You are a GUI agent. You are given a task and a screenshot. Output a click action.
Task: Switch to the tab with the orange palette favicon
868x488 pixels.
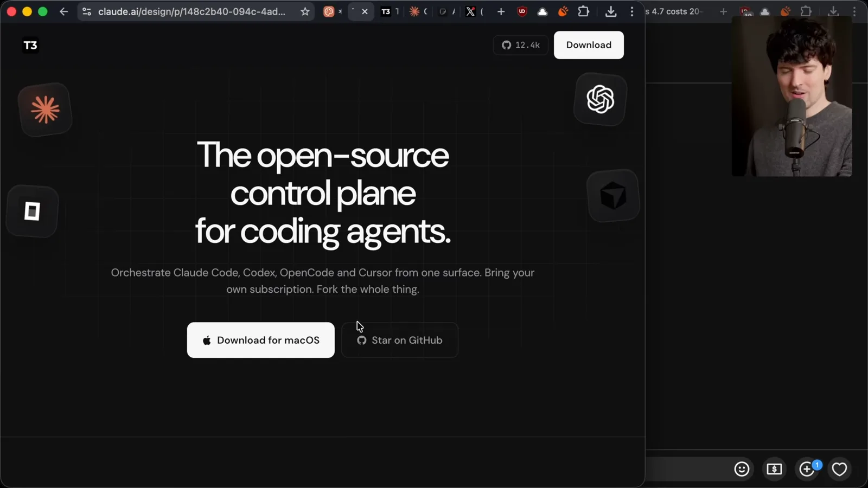329,11
